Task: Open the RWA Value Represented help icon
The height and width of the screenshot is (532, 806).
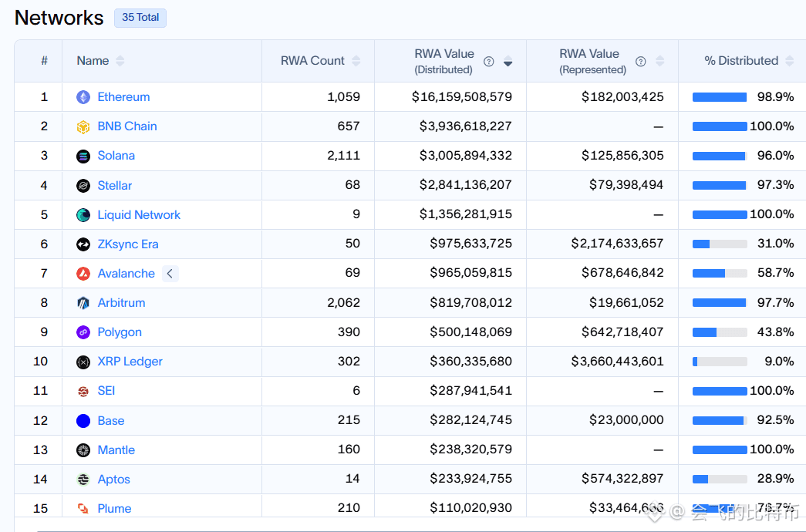Action: coord(640,62)
